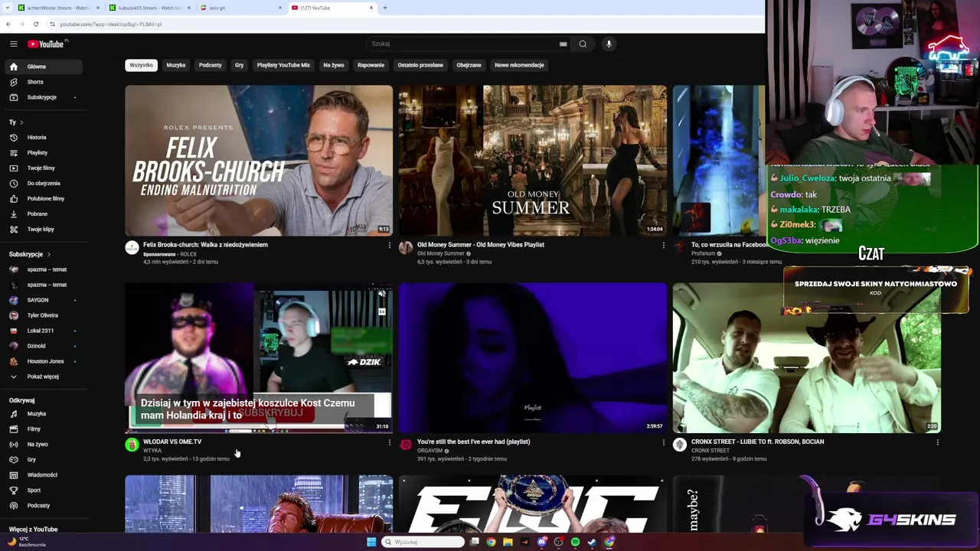The image size is (980, 551).
Task: Reload the page in browser toolbar
Action: tap(36, 24)
